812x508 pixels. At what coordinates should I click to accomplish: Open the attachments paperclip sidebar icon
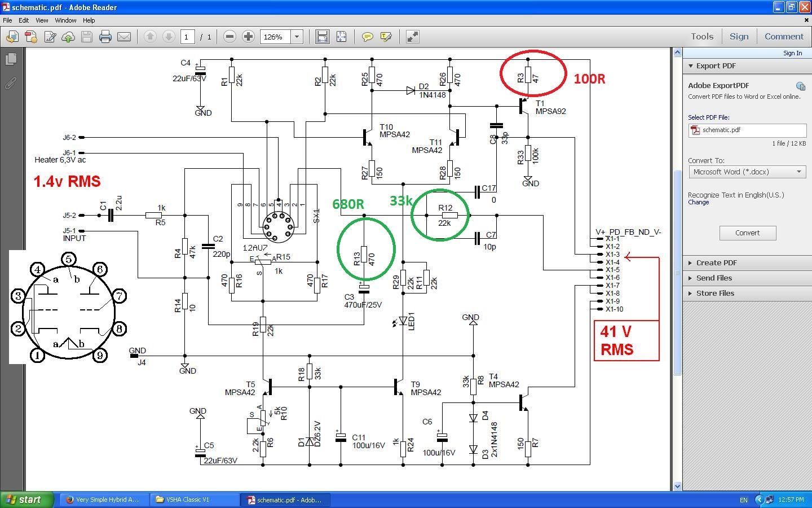[x=10, y=83]
